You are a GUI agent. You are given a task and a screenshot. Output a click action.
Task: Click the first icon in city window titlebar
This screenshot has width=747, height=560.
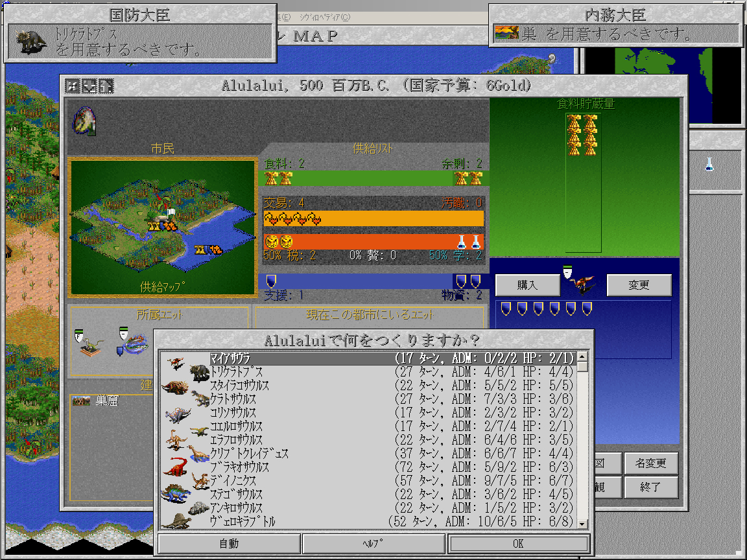coord(73,86)
